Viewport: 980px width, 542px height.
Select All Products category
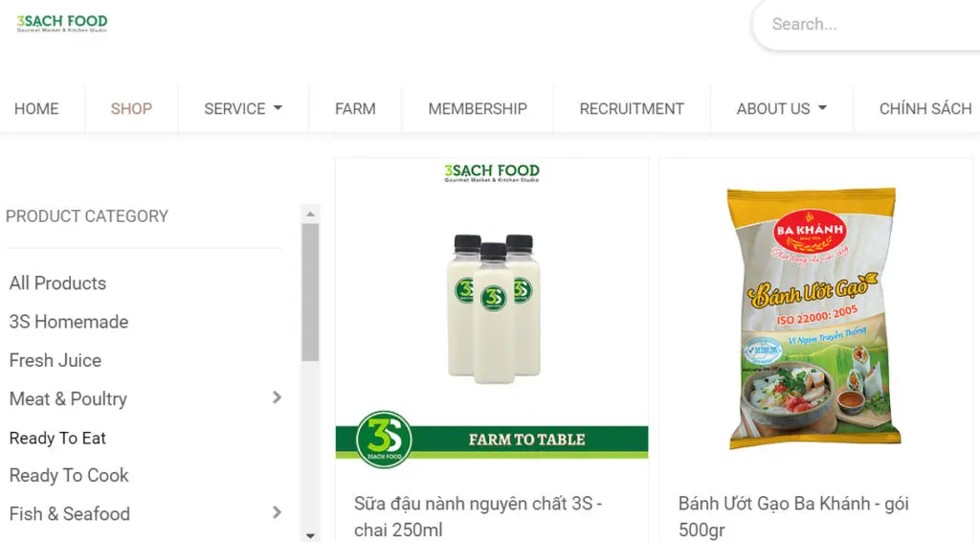[57, 283]
